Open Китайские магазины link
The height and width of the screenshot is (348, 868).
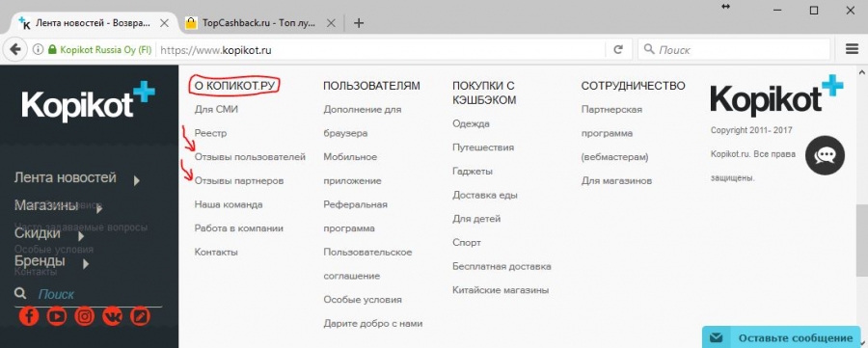coord(501,290)
